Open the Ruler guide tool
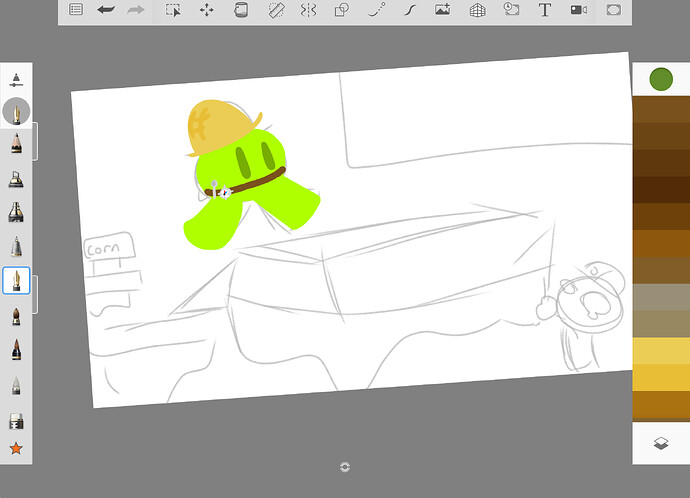The width and height of the screenshot is (690, 498). [x=275, y=10]
